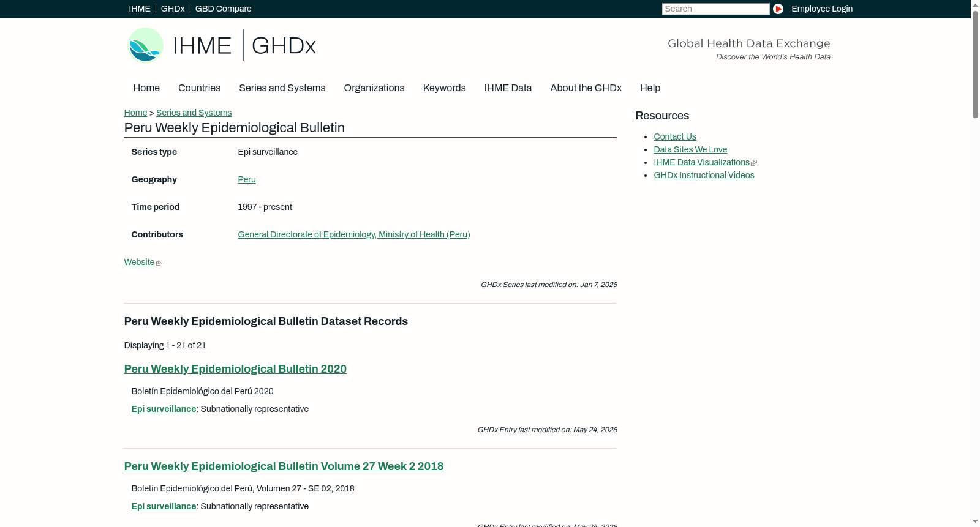Type-focus the Search input field
This screenshot has width=980, height=527.
(715, 9)
